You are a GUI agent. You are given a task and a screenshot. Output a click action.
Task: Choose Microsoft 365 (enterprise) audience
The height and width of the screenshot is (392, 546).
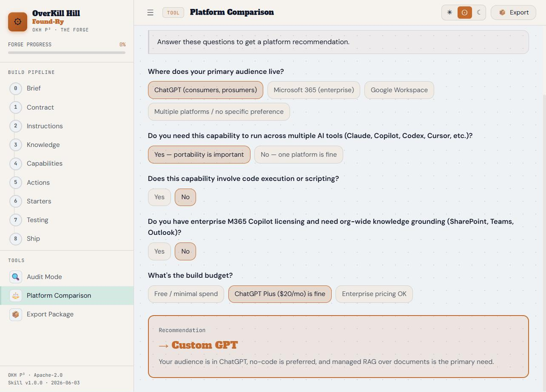pos(314,90)
